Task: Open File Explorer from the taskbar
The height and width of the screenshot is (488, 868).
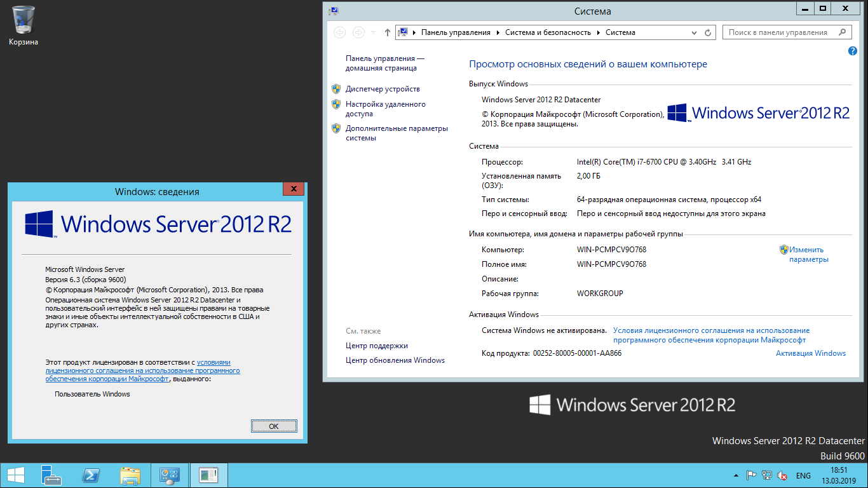Action: click(x=130, y=475)
